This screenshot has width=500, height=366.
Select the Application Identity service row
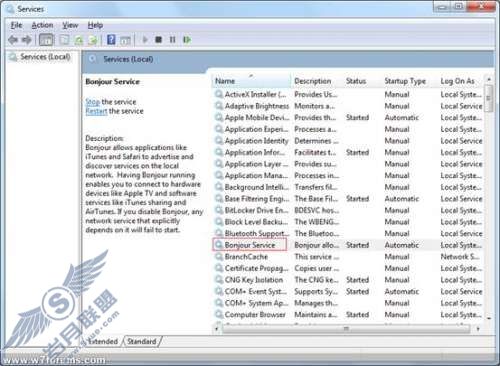(x=348, y=141)
